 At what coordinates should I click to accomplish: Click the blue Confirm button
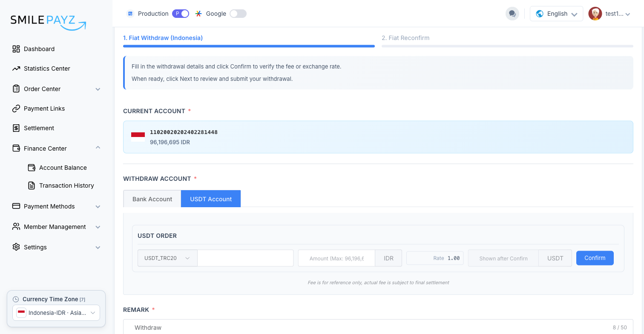(x=595, y=258)
